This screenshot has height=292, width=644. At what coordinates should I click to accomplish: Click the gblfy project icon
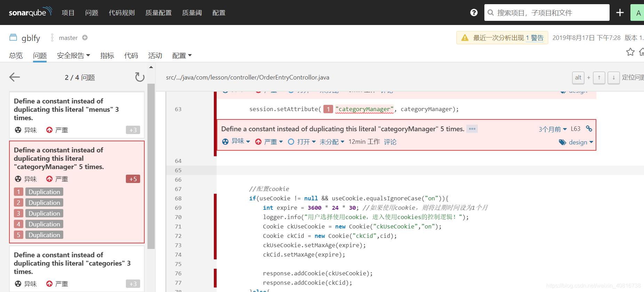pos(13,37)
